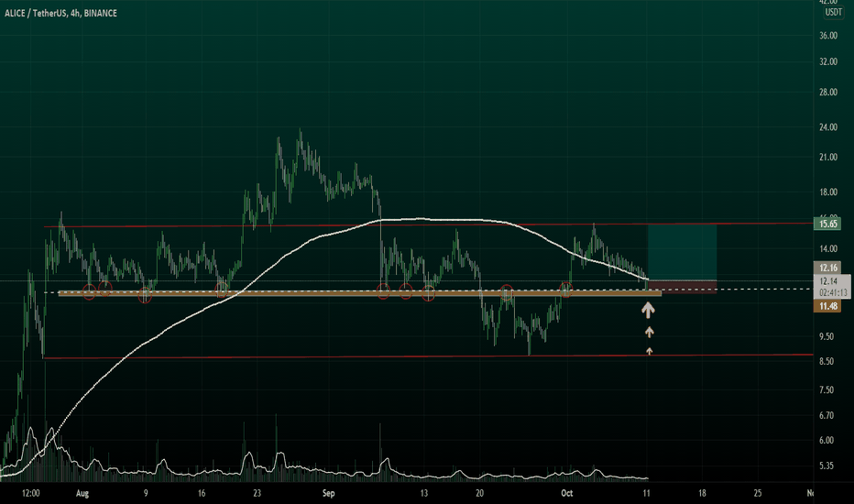
Task: Select the lower red support line
Action: pyautogui.click(x=428, y=356)
